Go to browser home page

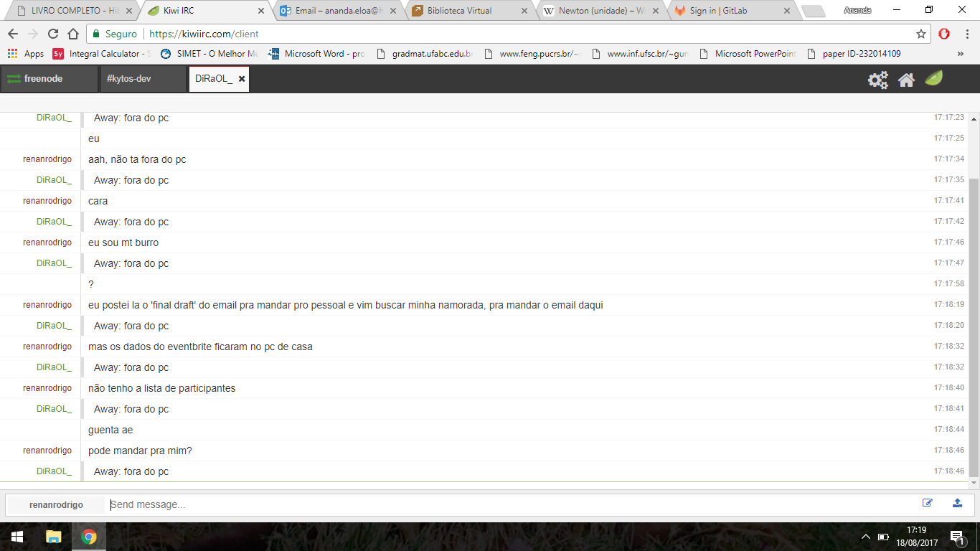(73, 34)
